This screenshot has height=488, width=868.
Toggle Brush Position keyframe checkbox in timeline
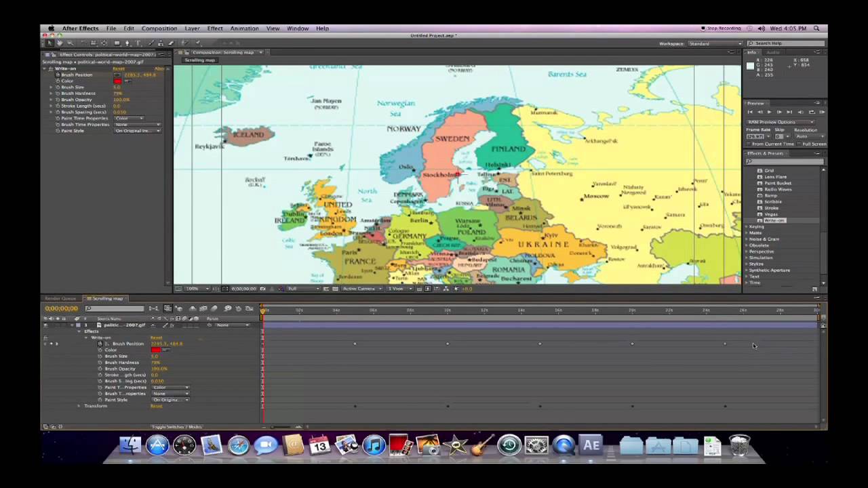pos(51,344)
